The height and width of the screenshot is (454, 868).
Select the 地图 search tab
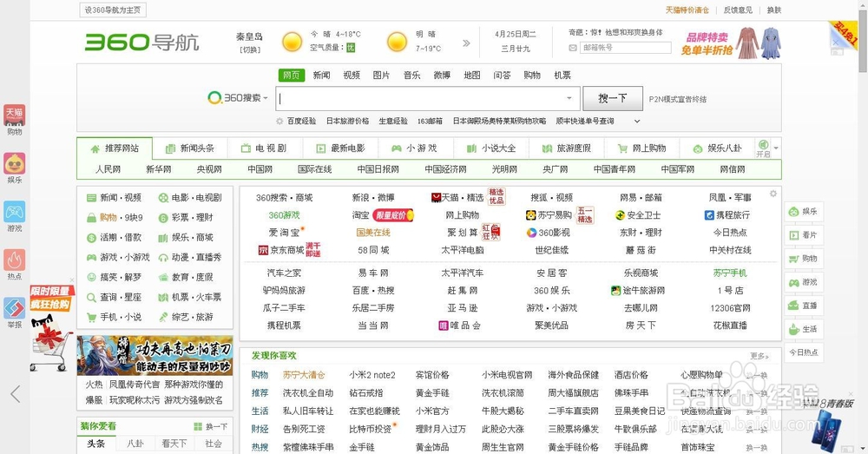coord(471,76)
